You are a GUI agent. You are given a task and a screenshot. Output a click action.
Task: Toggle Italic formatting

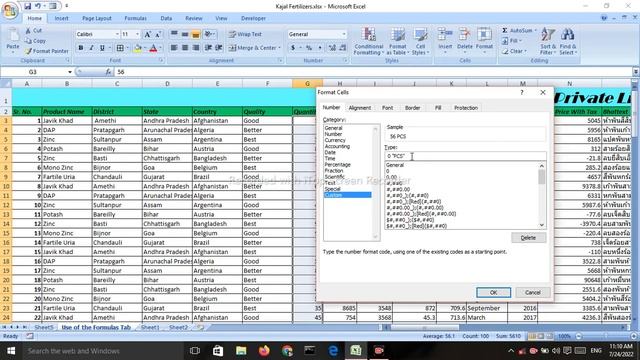tap(91, 48)
